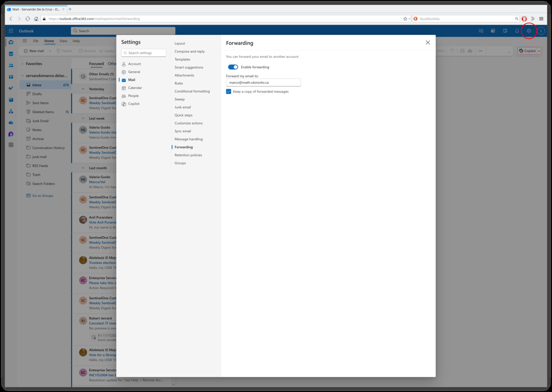Collapse the Yesterday message group
The height and width of the screenshot is (392, 552).
coord(83,89)
